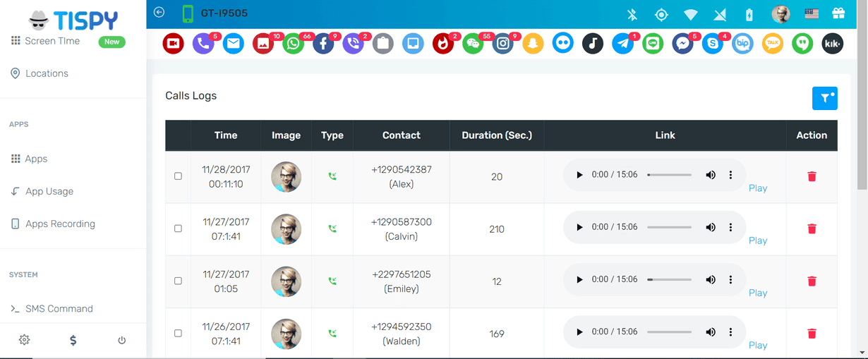Viewport: 868px width, 359px height.
Task: Open the Facebook Messenger icon
Action: click(x=682, y=44)
